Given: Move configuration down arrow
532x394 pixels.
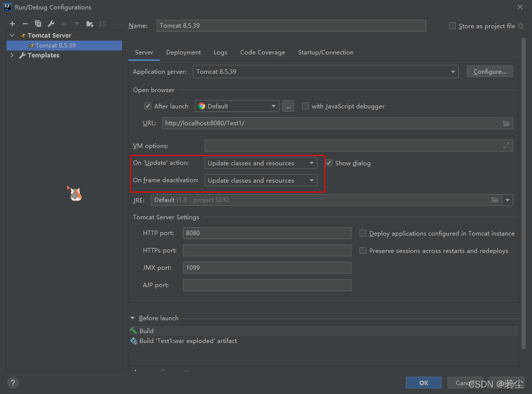Looking at the screenshot, I should (x=77, y=24).
